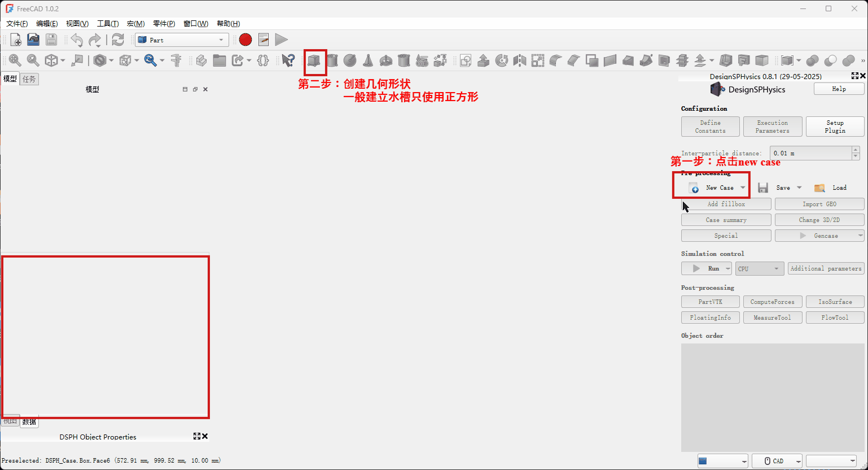
Task: Open the CPU execution mode dropdown
Action: pos(759,268)
